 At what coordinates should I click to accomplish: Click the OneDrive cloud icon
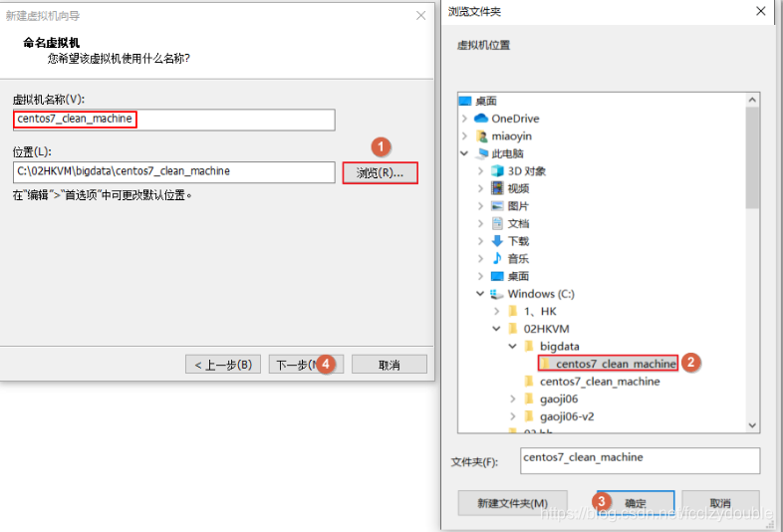(x=481, y=119)
